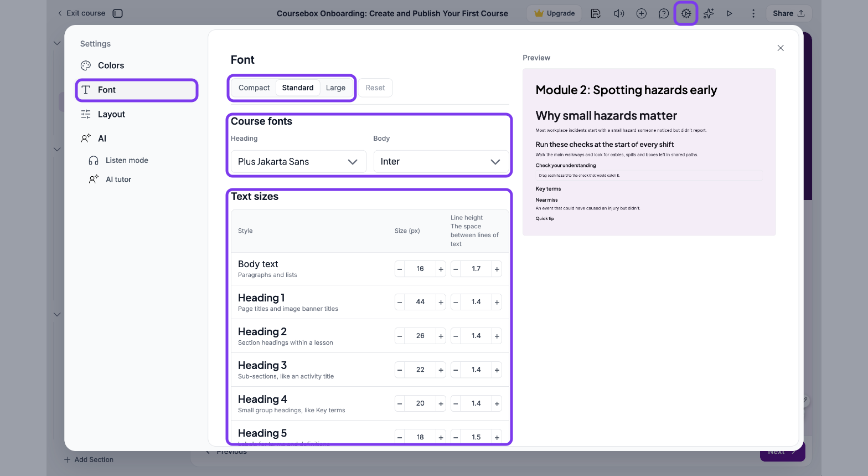Click Heading 3 size field showing 22
This screenshot has height=476, width=868.
tap(420, 370)
